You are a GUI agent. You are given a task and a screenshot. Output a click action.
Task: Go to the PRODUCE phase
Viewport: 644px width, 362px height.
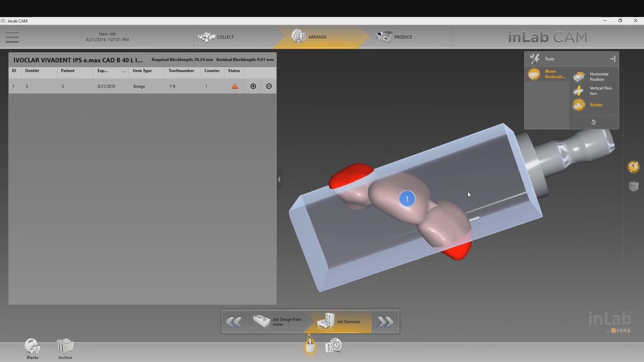(395, 37)
